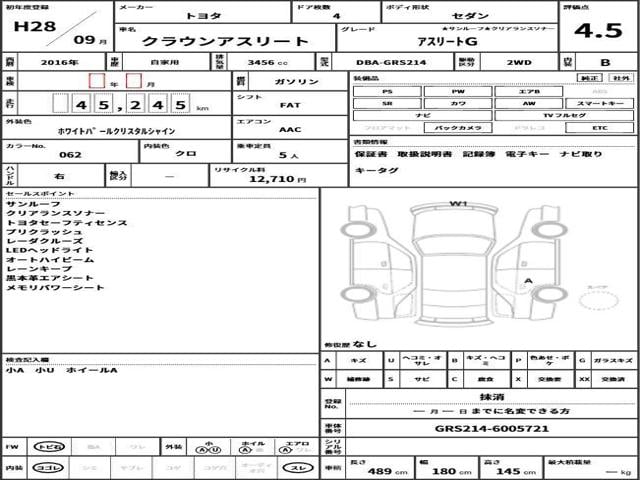The image size is (640, 480).
Task: Click the circled ヨゴレ interior mark
Action: (x=46, y=468)
